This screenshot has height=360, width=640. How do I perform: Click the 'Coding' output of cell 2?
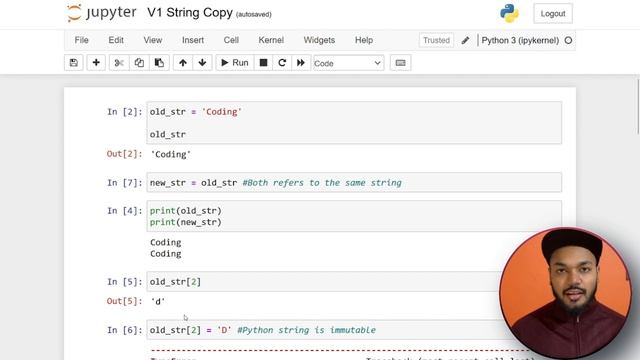[x=171, y=154]
